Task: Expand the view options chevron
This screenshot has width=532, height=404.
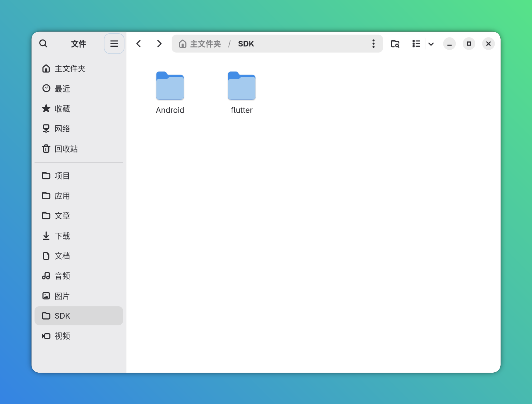Action: tap(431, 44)
